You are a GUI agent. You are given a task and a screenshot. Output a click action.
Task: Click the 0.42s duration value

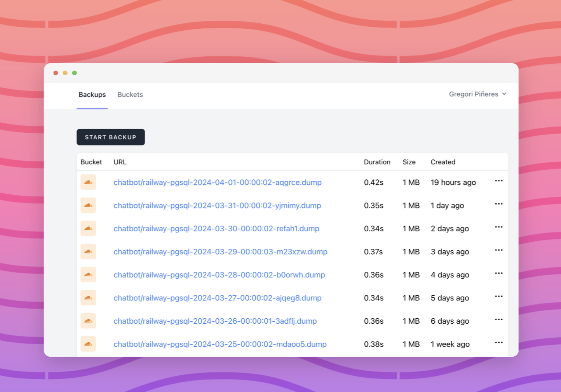[374, 182]
